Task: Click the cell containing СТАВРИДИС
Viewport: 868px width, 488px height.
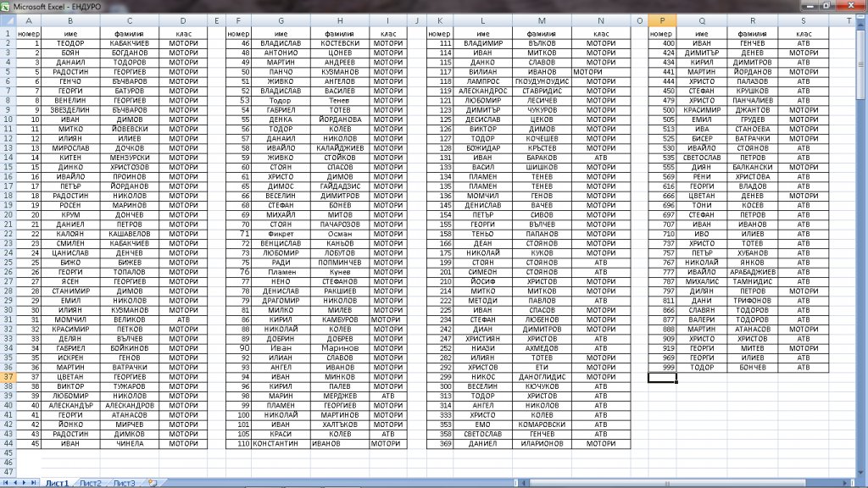Action: click(542, 91)
